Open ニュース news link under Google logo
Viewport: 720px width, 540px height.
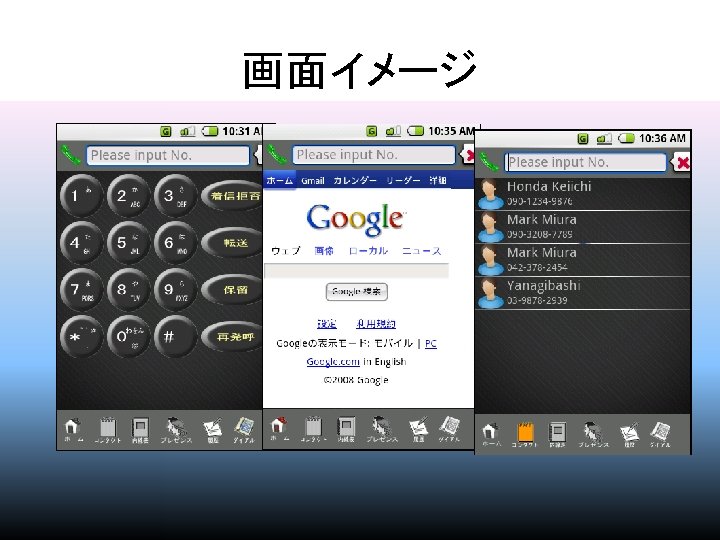[x=421, y=251]
